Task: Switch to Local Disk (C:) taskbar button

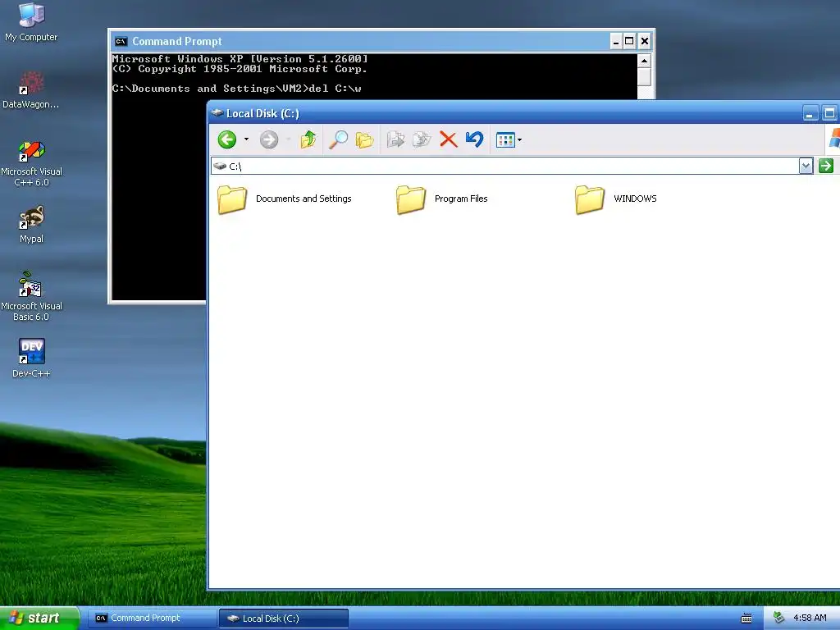Action: coord(284,619)
